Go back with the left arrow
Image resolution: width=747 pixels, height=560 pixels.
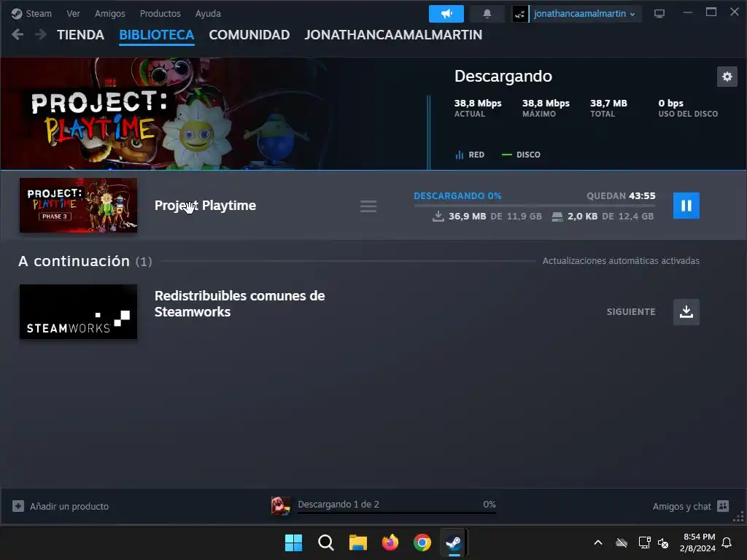point(18,34)
